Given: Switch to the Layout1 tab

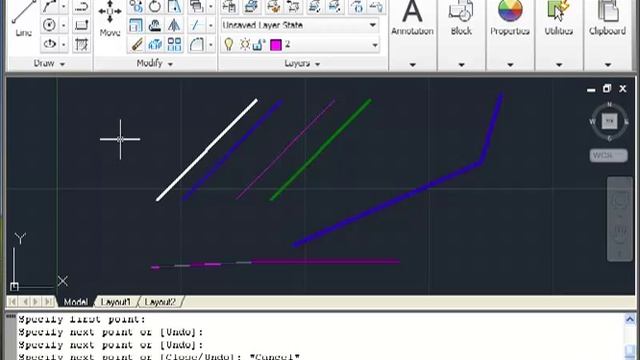Looking at the screenshot, I should tap(116, 302).
